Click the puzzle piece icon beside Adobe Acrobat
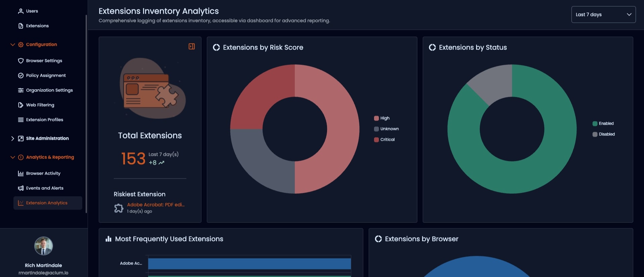 119,208
